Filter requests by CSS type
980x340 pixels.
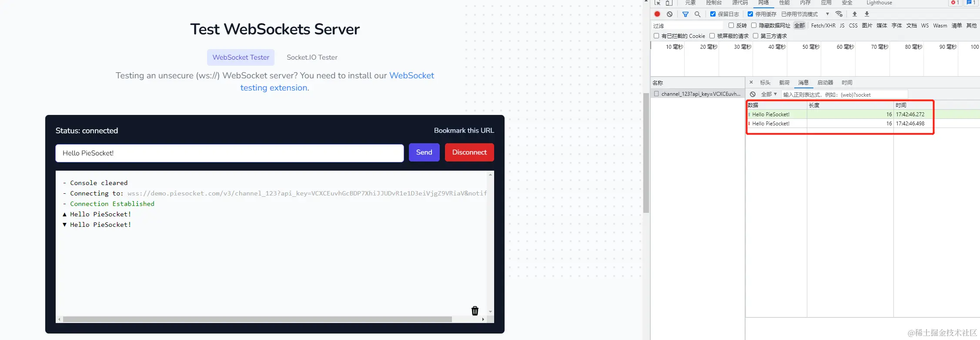[853, 25]
